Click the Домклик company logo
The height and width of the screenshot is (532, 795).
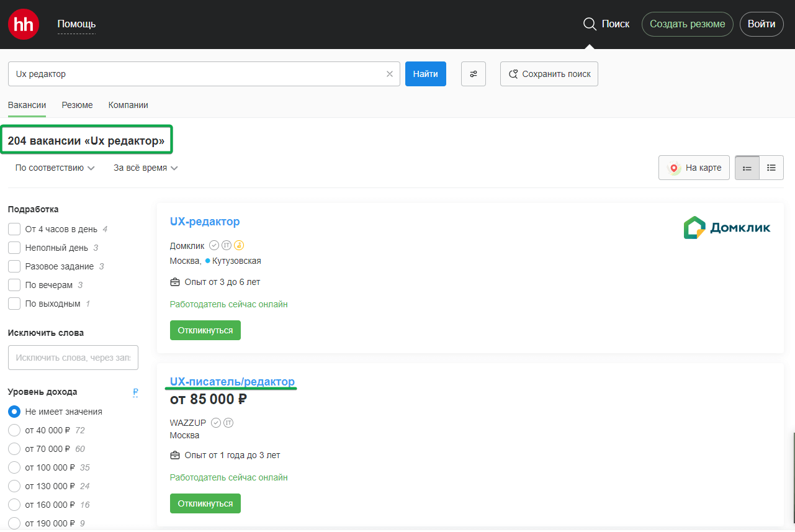pos(727,228)
